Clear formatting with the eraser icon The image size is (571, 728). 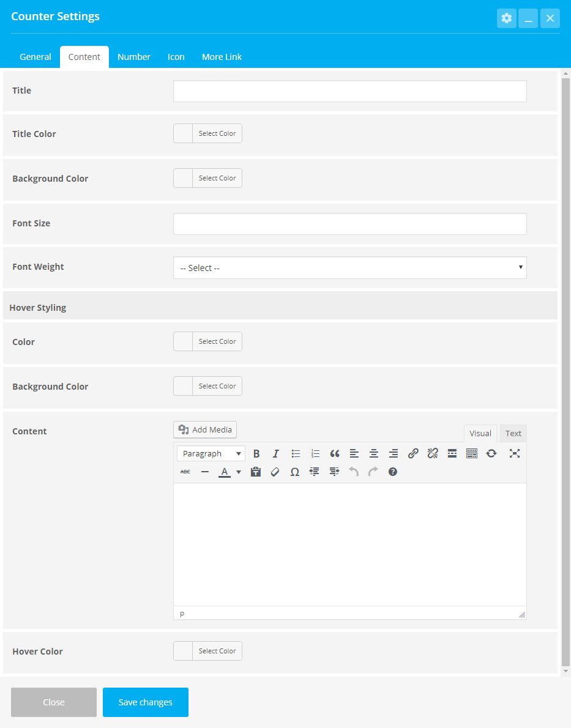[x=275, y=472]
